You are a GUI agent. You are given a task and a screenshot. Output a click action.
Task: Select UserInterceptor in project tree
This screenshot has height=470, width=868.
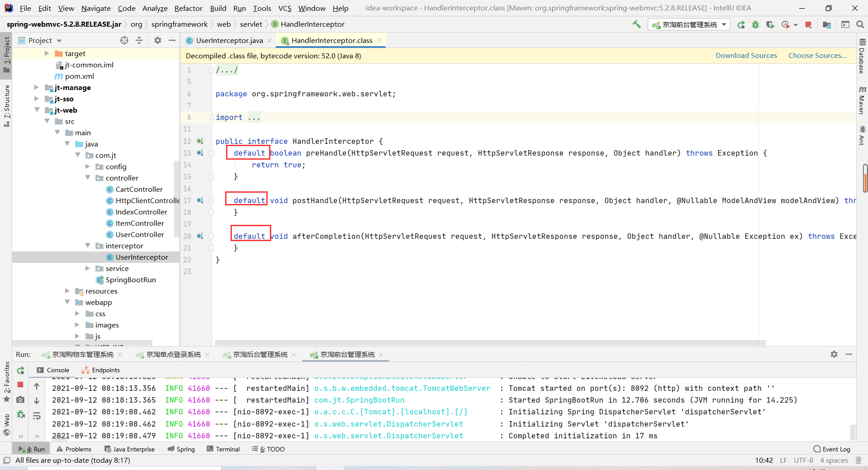(x=142, y=257)
